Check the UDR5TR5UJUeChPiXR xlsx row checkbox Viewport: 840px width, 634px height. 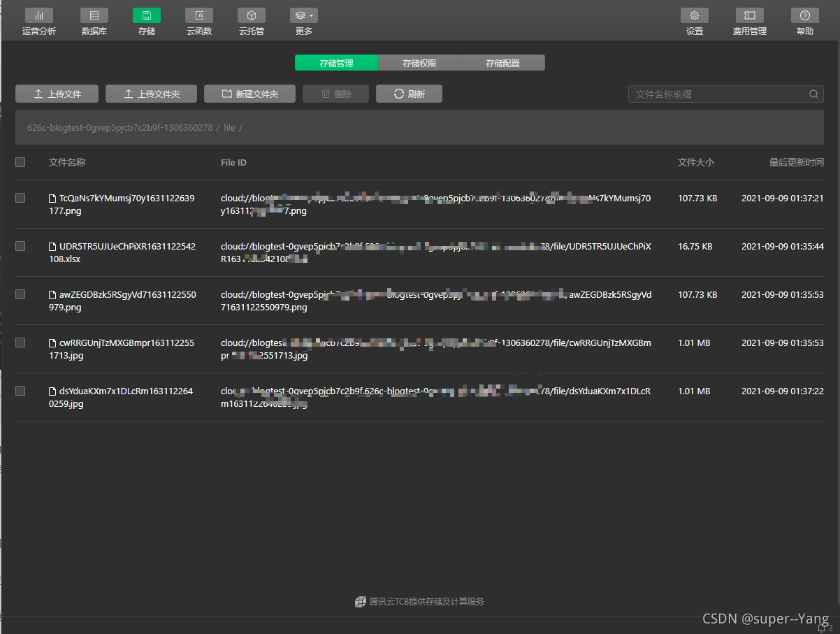(x=20, y=246)
